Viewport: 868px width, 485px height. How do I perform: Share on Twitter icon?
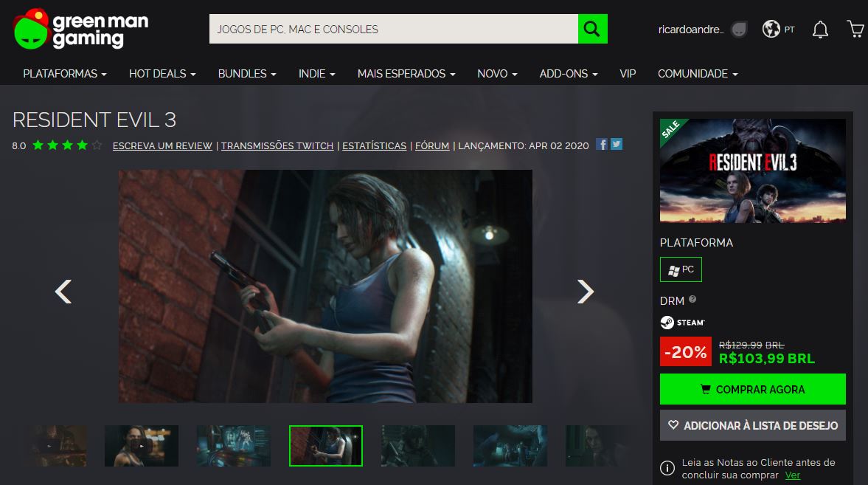click(617, 145)
